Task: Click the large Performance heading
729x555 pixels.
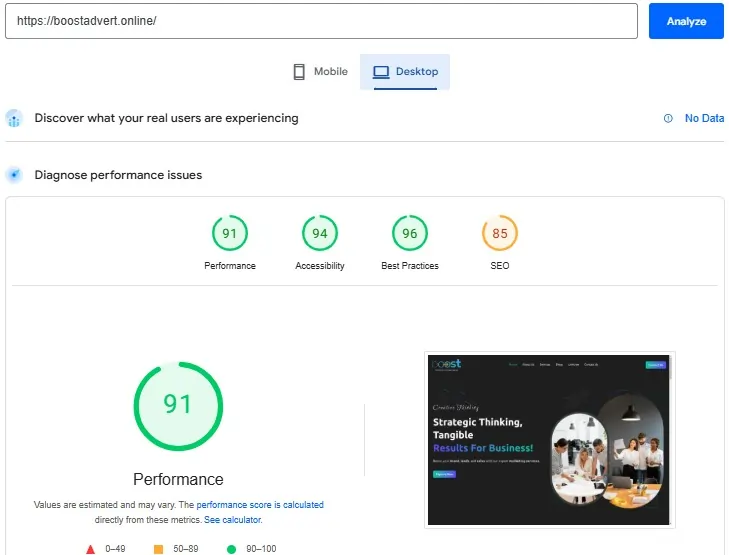Action: (178, 479)
